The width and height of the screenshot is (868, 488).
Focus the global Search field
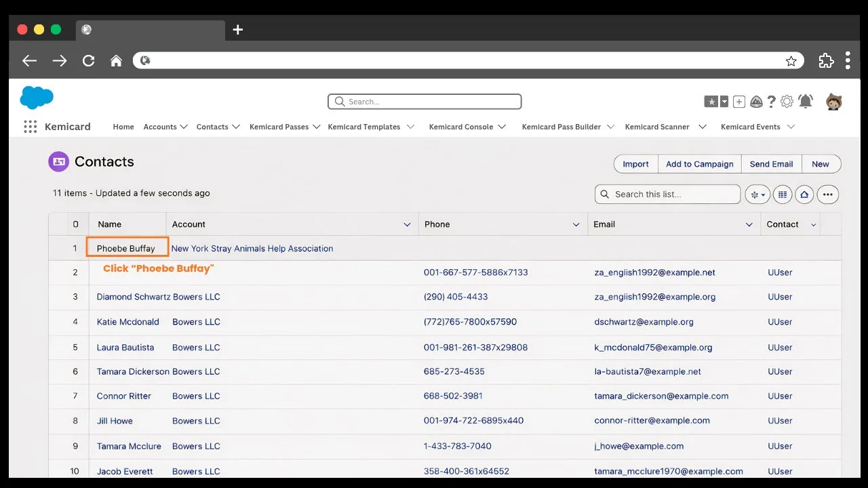(x=425, y=102)
